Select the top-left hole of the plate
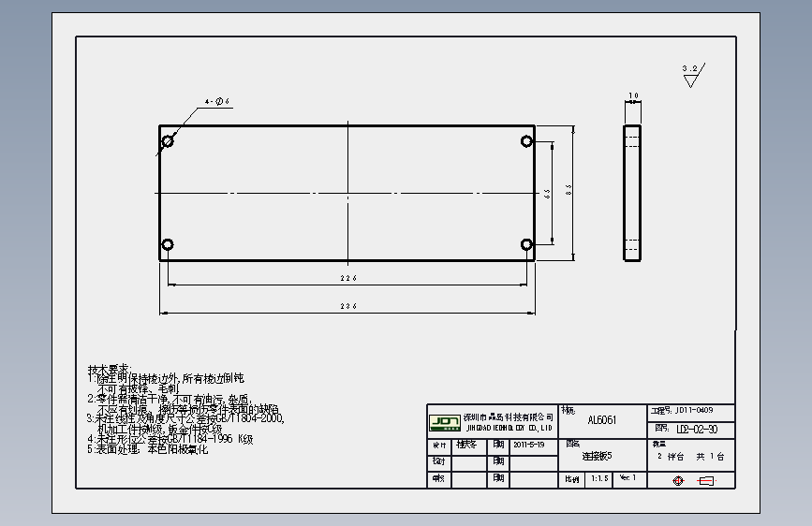The image size is (812, 526). point(168,140)
